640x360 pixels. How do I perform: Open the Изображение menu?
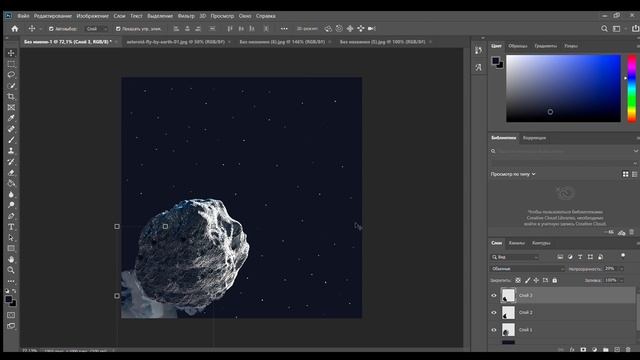pyautogui.click(x=93, y=16)
